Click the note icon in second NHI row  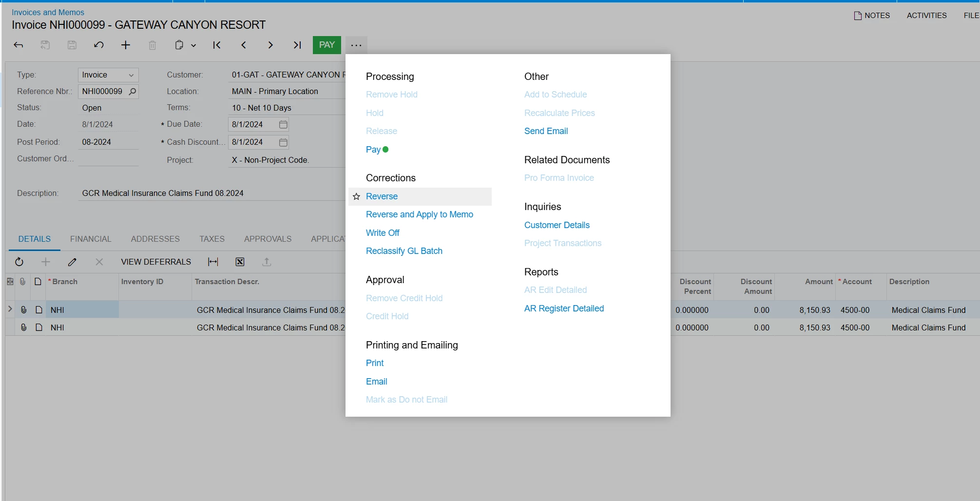[x=39, y=328]
